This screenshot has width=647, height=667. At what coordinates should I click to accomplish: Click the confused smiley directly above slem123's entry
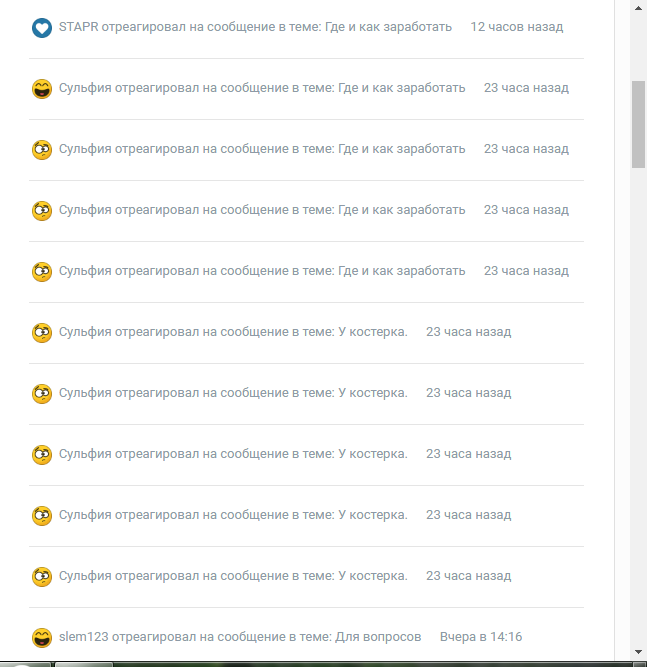[x=41, y=577]
